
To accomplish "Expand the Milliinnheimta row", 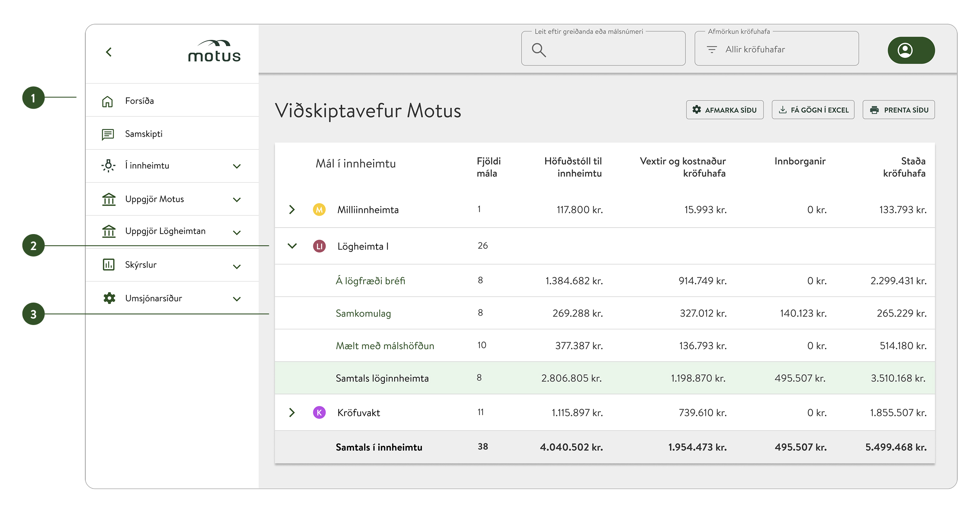I will coord(292,210).
